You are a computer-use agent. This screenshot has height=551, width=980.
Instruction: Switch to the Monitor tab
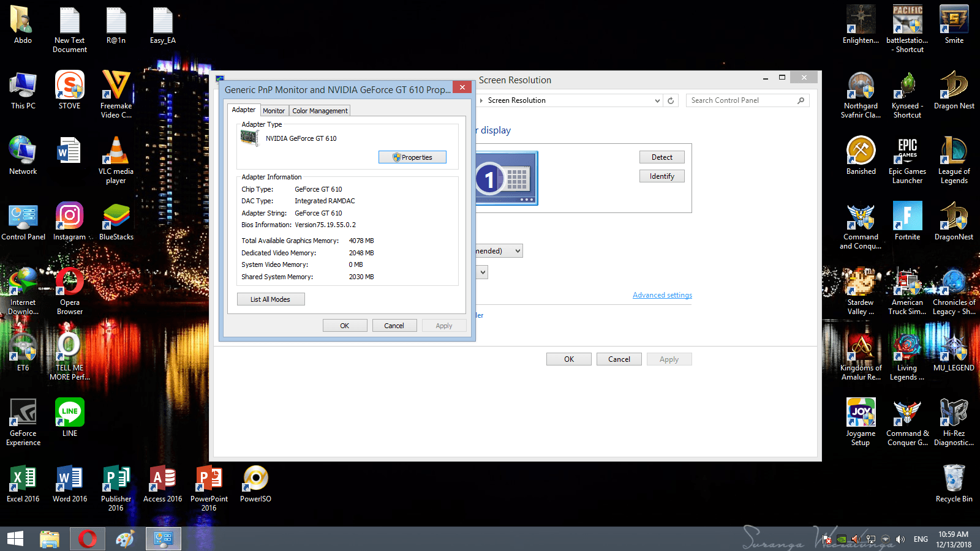point(274,111)
